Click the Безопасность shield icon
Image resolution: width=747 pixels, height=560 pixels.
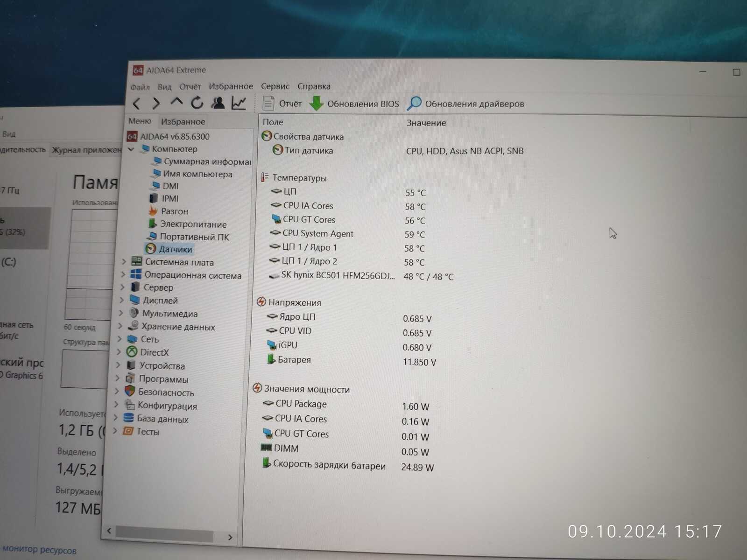tap(130, 391)
